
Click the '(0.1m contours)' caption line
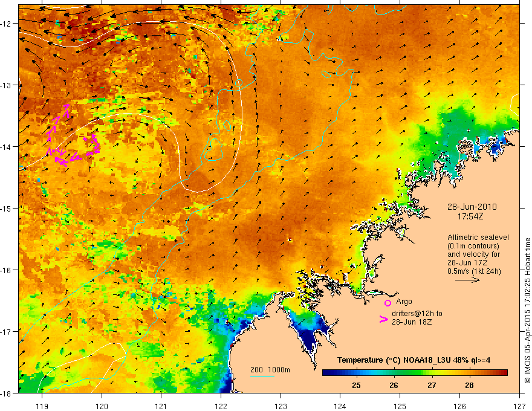pyautogui.click(x=473, y=246)
